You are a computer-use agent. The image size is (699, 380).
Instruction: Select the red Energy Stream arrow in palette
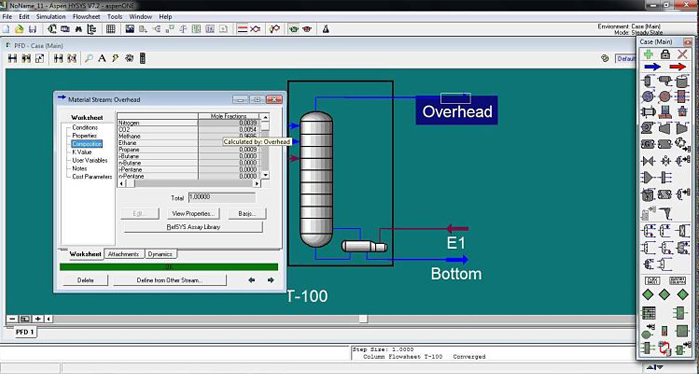click(x=678, y=67)
